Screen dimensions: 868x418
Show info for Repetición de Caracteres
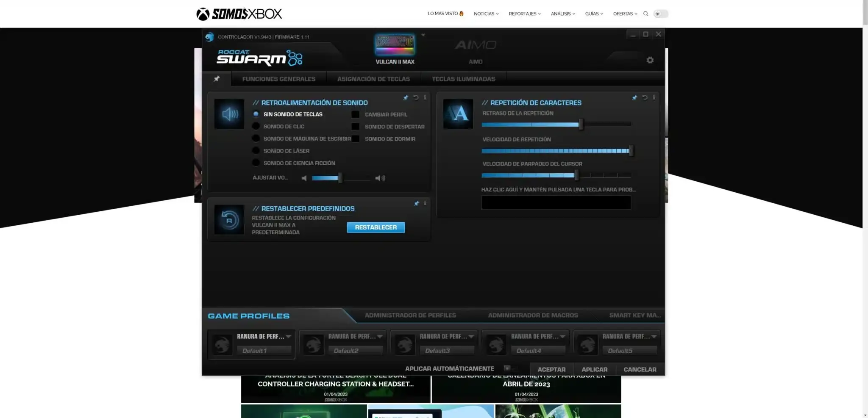tap(654, 97)
